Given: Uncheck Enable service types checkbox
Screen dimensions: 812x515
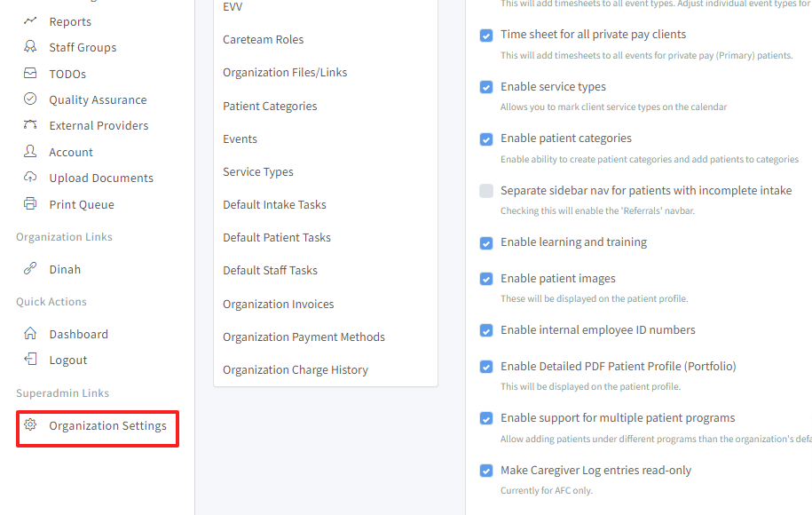Looking at the screenshot, I should (486, 87).
